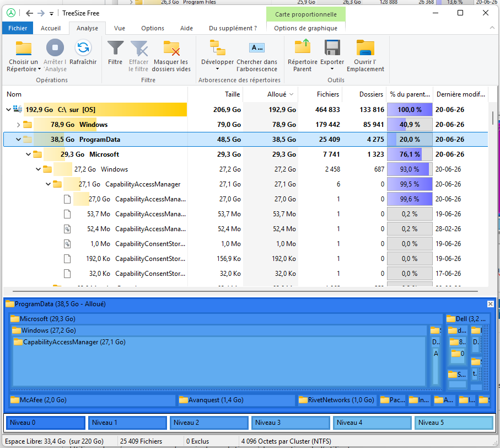Select the Niveau 5 color legend box

454,423
